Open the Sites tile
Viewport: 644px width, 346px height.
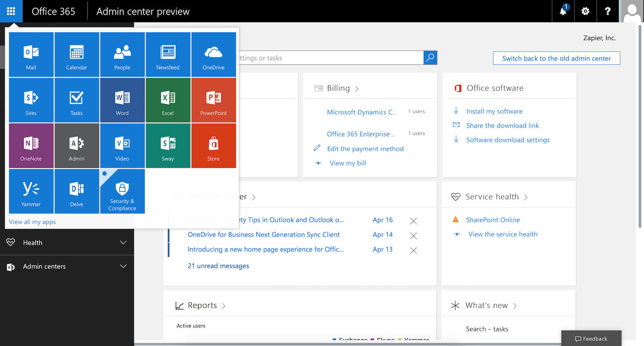[x=31, y=100]
